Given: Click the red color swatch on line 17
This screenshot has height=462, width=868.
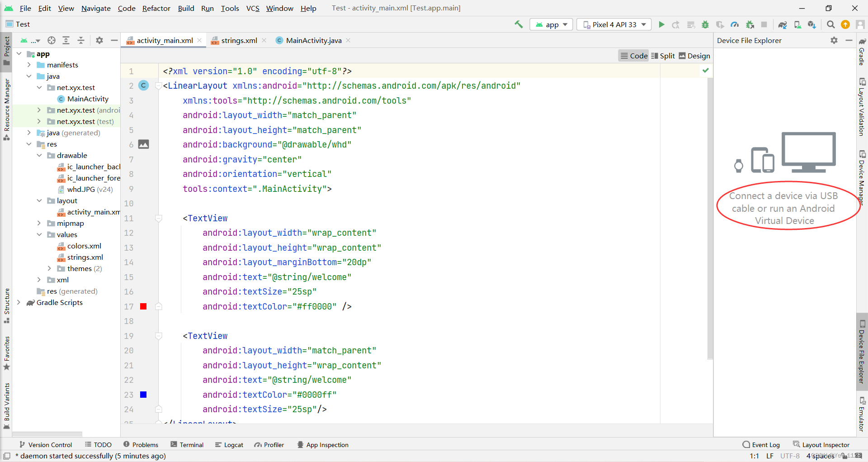Looking at the screenshot, I should pos(143,306).
